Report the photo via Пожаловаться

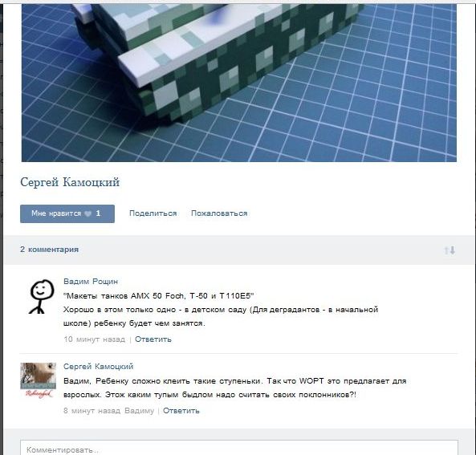pyautogui.click(x=219, y=213)
